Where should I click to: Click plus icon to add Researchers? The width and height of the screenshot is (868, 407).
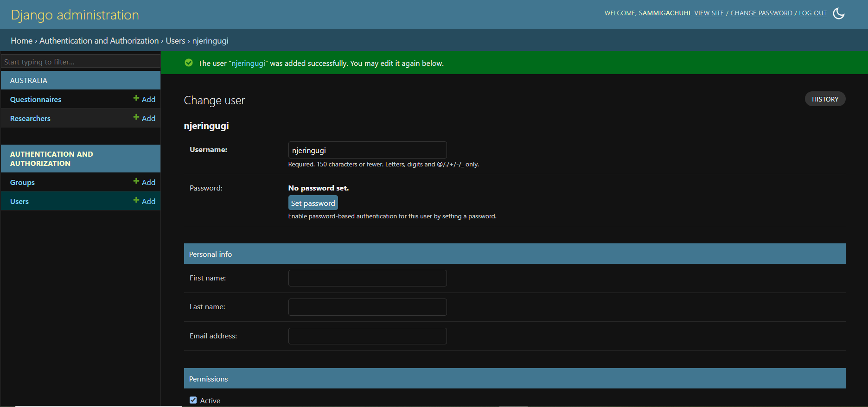pos(136,117)
